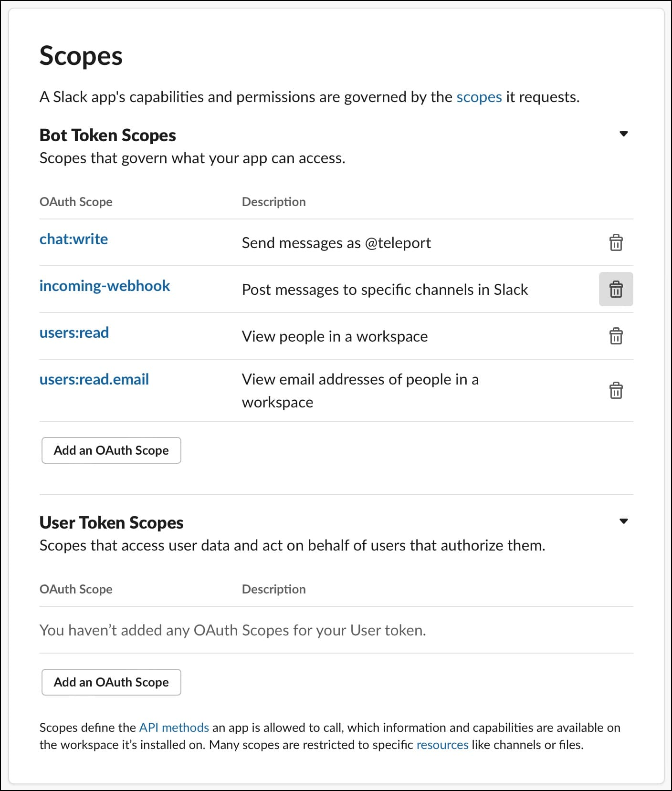This screenshot has height=791, width=672.
Task: Collapse the User Token Scopes section
Action: [624, 521]
